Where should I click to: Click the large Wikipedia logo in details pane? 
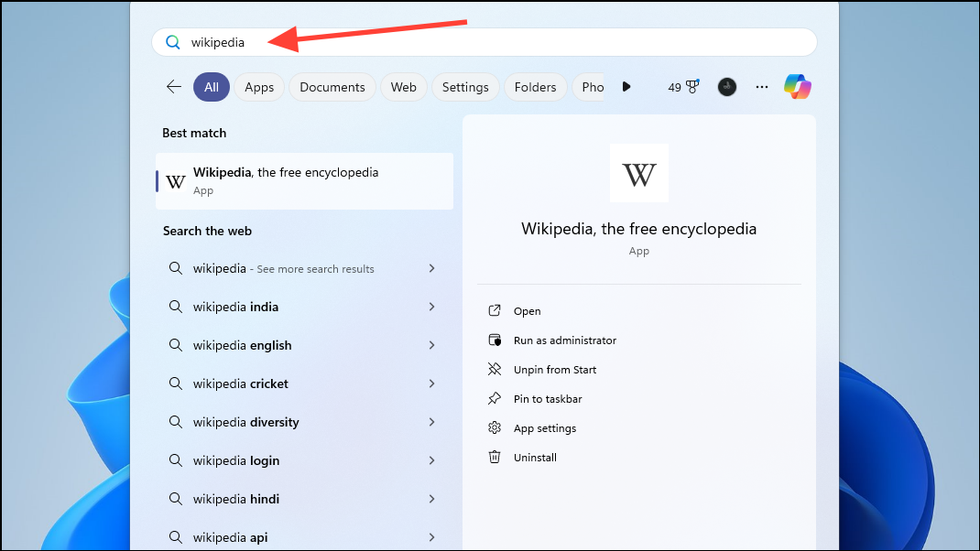click(x=638, y=173)
